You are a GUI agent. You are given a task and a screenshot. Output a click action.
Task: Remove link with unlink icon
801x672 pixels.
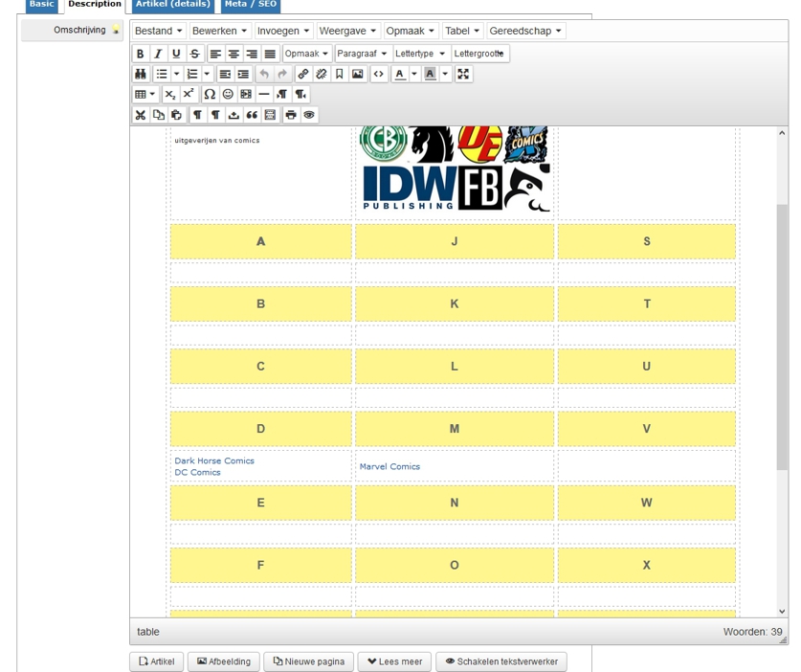pyautogui.click(x=322, y=74)
